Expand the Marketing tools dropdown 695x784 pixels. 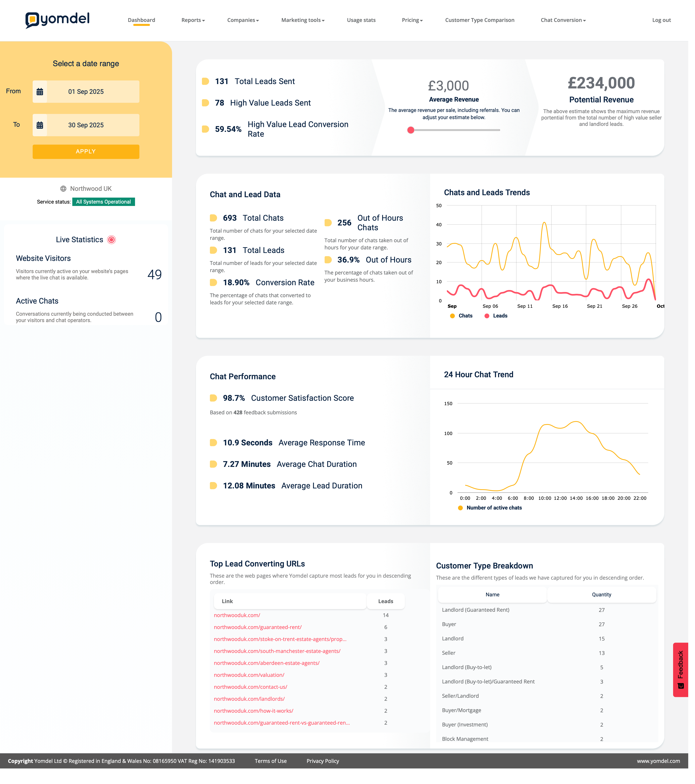[303, 20]
